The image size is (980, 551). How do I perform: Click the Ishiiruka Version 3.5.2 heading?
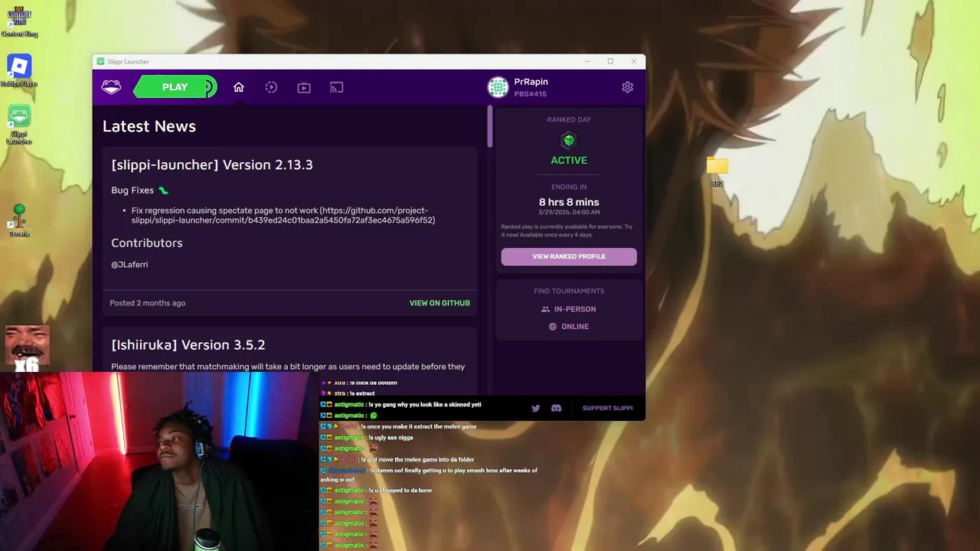point(188,345)
